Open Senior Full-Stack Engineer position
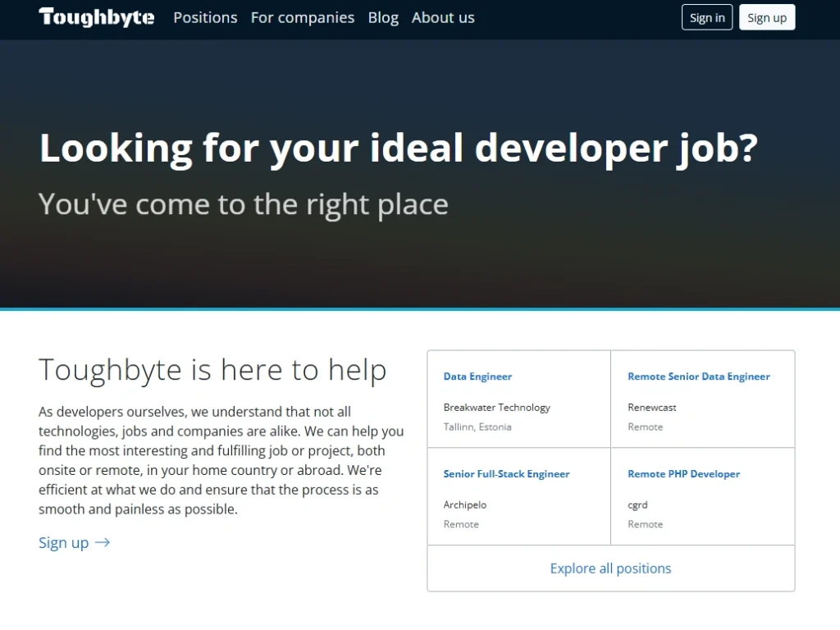840x630 pixels. (x=506, y=474)
